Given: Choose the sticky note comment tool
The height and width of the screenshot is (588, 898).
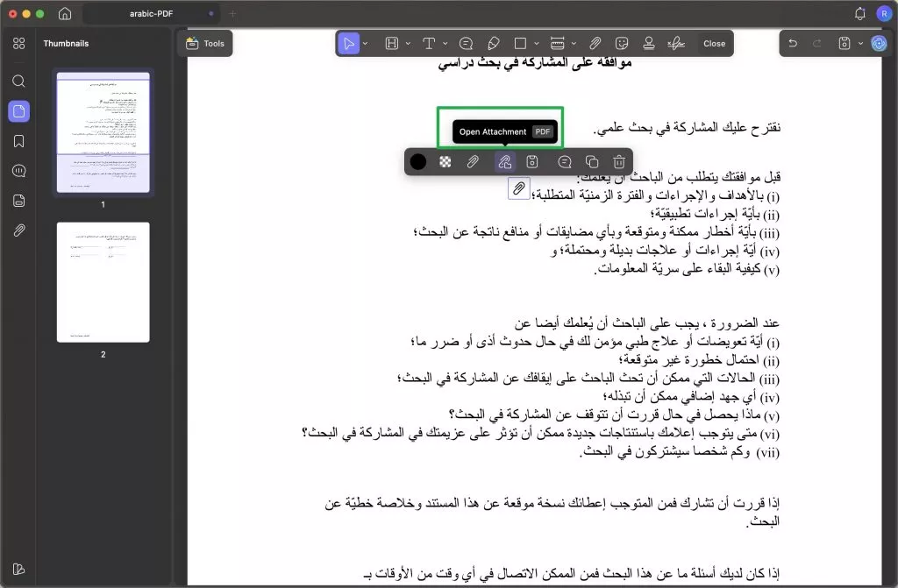Looking at the screenshot, I should 467,44.
